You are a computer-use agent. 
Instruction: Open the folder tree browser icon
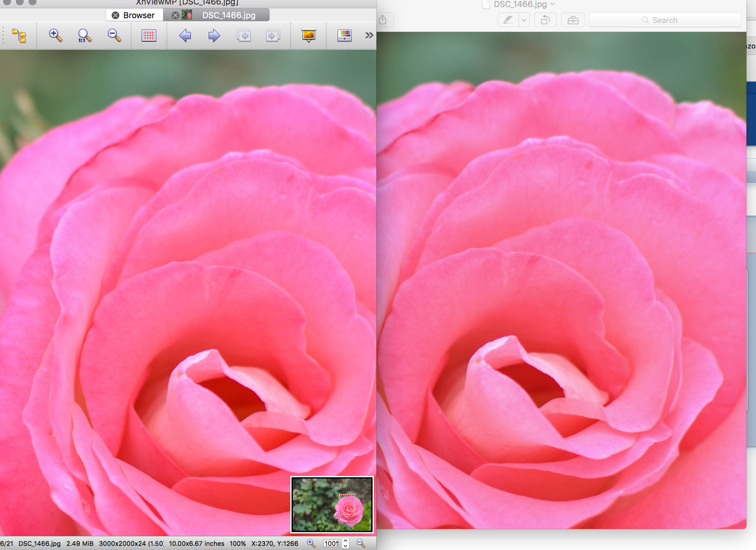coord(19,36)
